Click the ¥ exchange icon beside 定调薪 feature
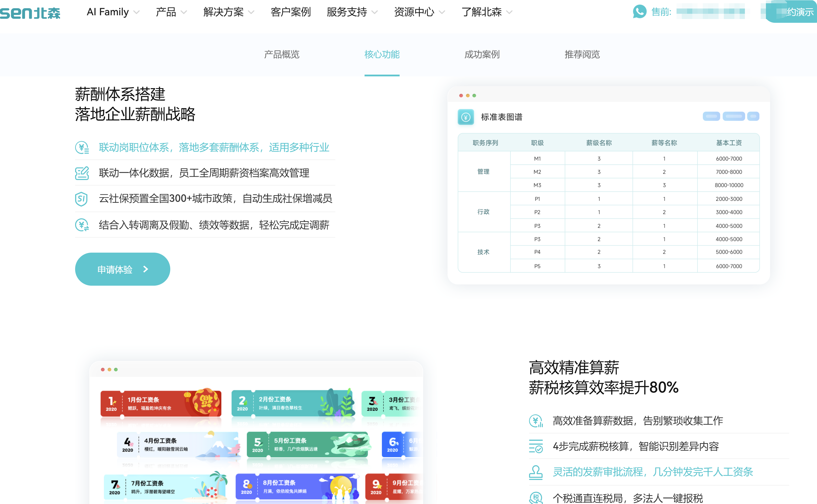The image size is (817, 504). (82, 225)
